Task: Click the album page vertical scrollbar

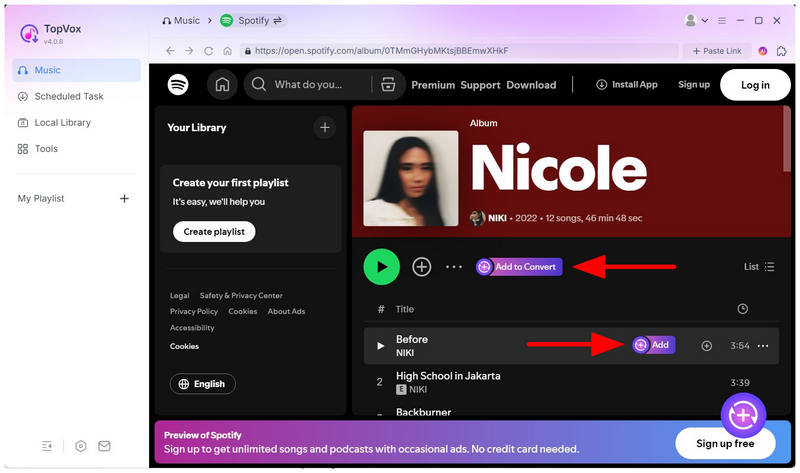Action: pos(787,139)
